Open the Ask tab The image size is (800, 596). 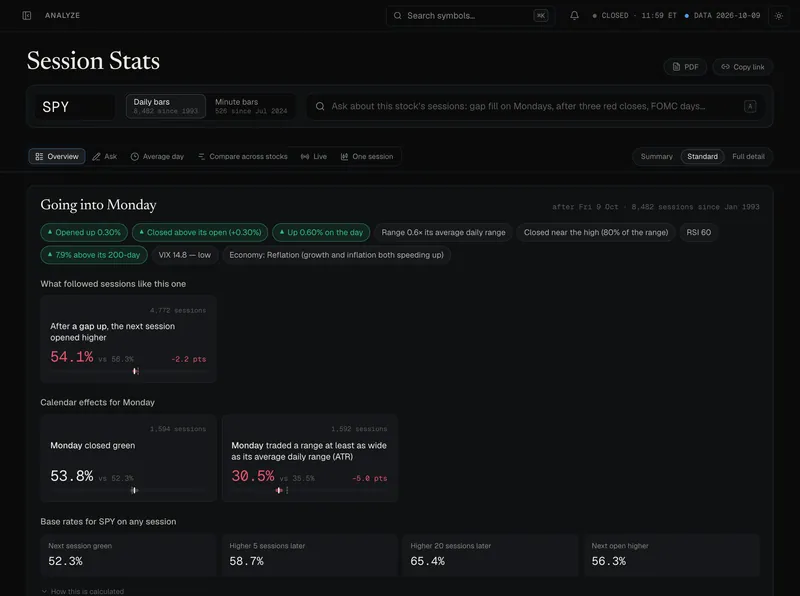pyautogui.click(x=105, y=157)
